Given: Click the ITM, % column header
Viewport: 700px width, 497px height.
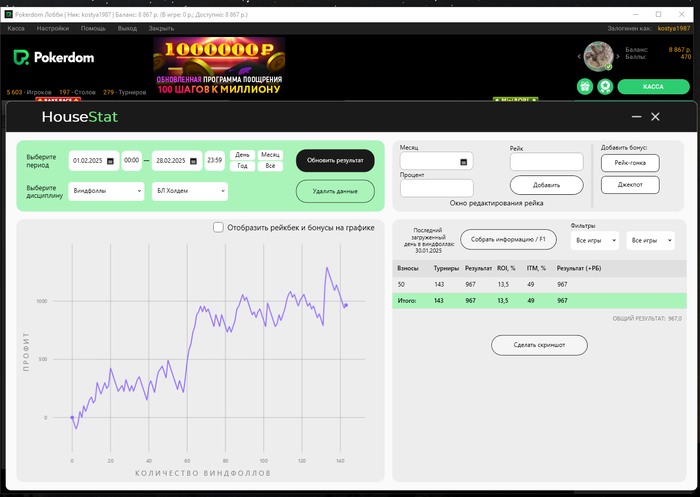Looking at the screenshot, I should tap(536, 268).
